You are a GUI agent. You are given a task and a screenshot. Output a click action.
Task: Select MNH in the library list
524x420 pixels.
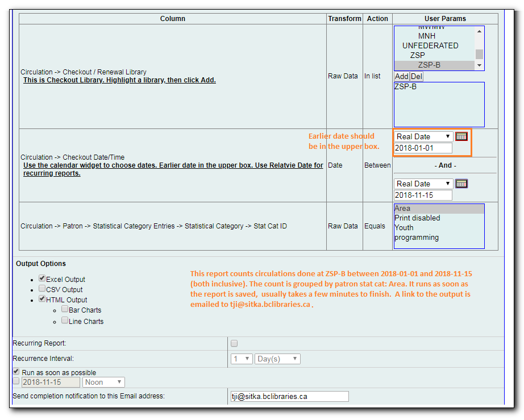point(427,36)
